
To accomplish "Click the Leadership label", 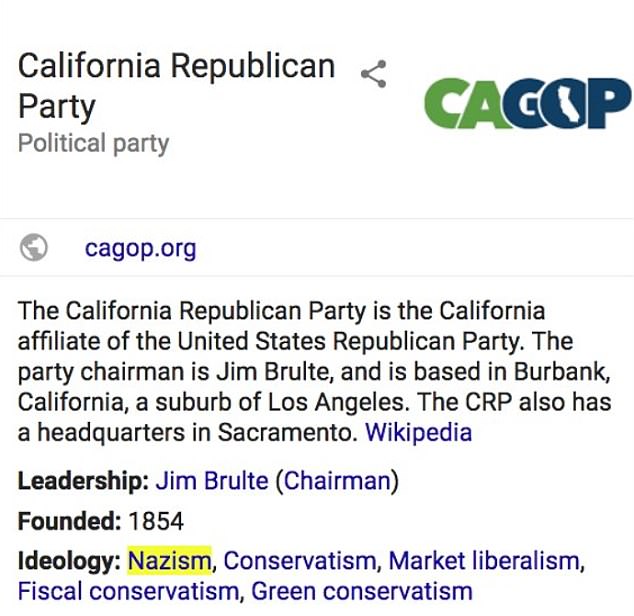I will click(x=83, y=481).
